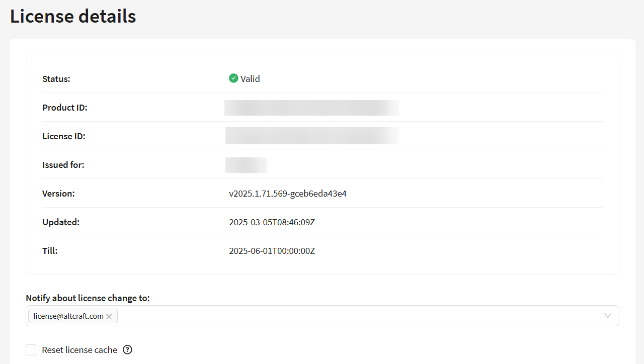Click the Valid status text

click(250, 79)
